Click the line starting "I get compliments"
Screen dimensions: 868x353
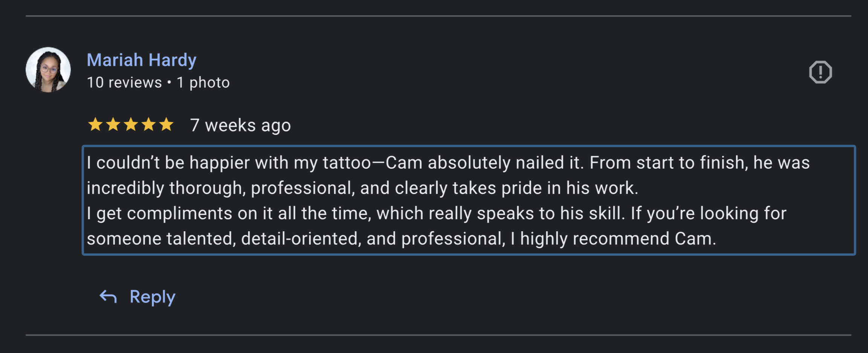[437, 213]
